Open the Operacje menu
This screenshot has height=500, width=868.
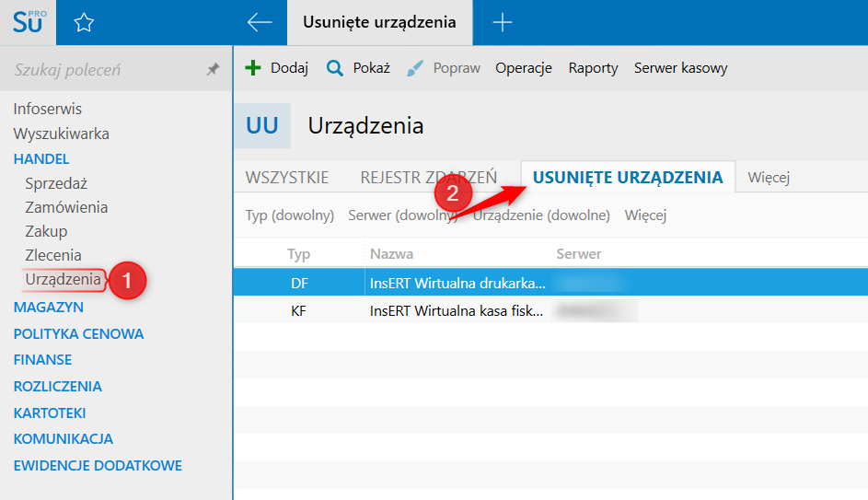point(524,68)
